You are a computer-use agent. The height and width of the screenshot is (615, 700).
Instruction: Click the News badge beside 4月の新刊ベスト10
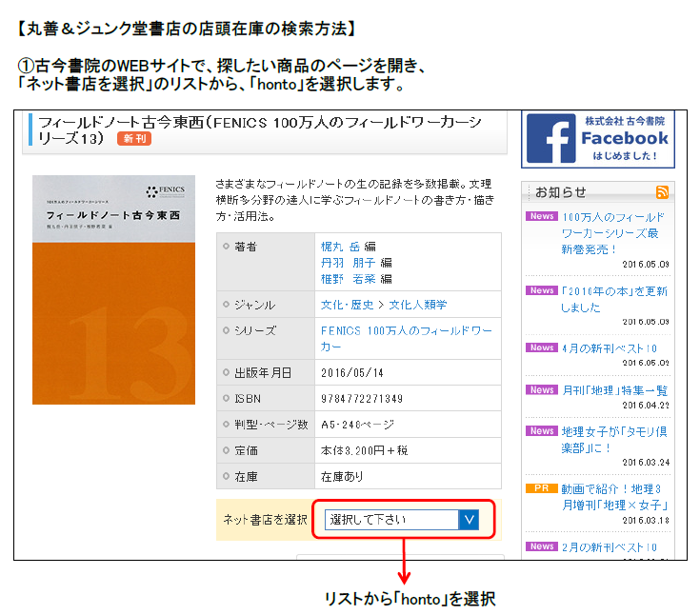click(541, 348)
